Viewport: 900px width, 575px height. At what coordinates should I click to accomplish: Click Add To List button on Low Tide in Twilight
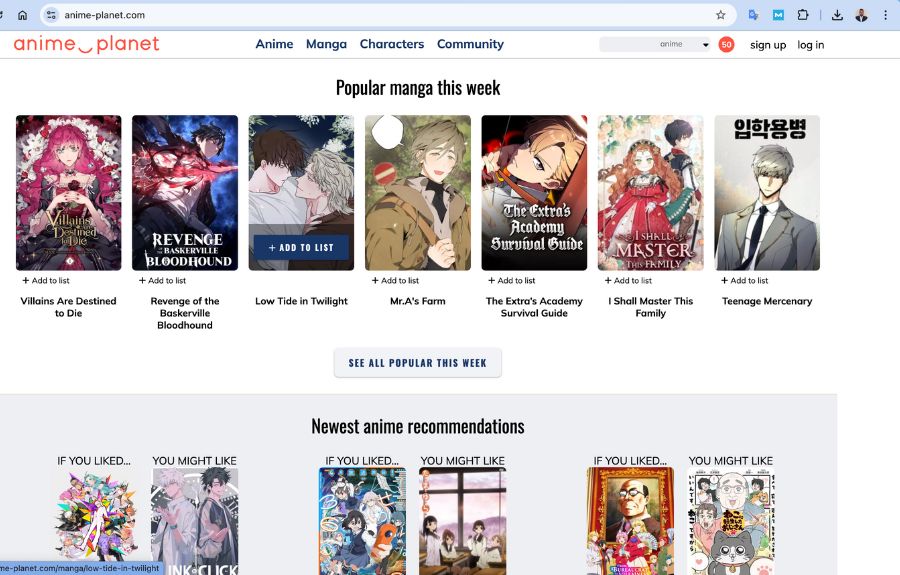tap(301, 247)
